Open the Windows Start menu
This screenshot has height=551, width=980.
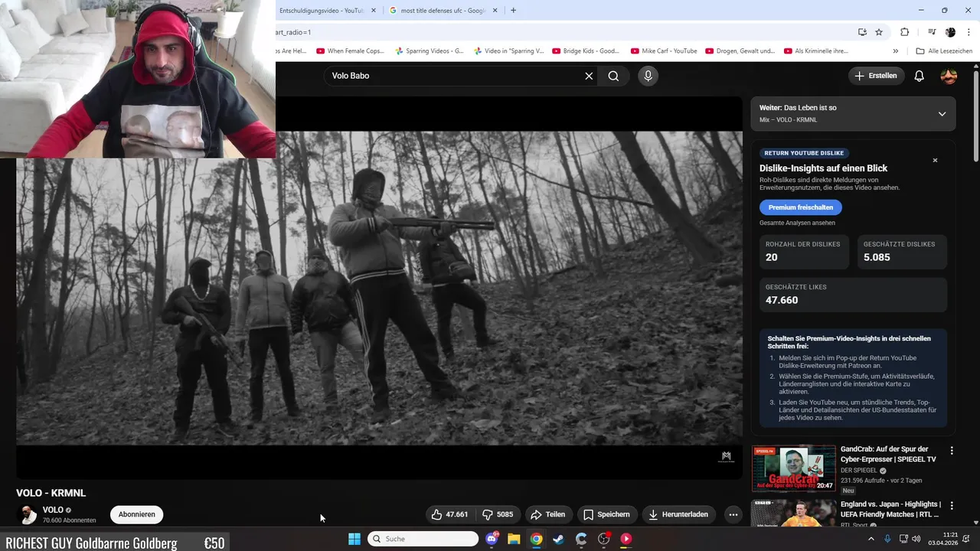coord(354,539)
